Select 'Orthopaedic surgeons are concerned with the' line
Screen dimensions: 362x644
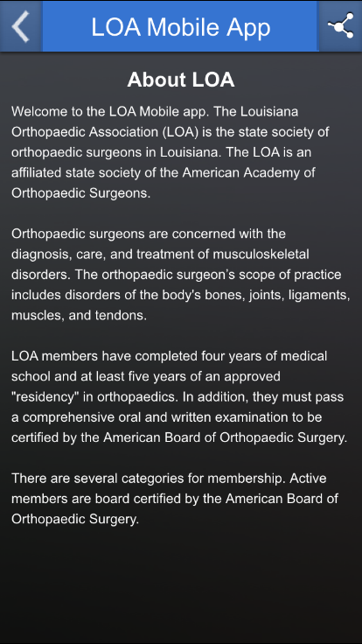tap(149, 234)
